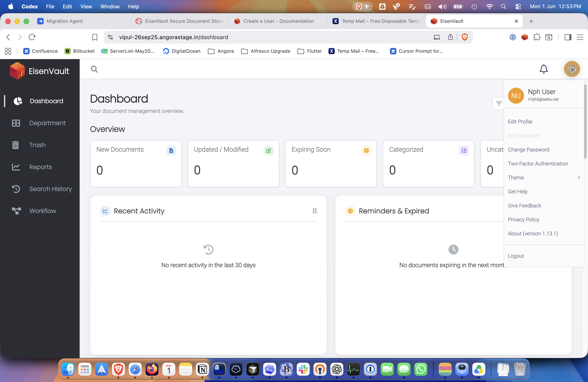Click About (version 1.13.1)
Viewport: 588px width, 382px height.
(x=533, y=233)
